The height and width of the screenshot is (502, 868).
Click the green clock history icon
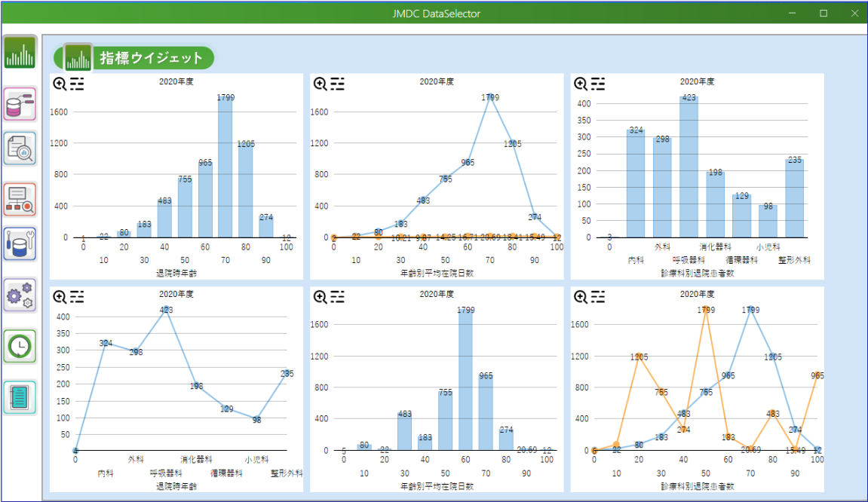click(x=20, y=346)
